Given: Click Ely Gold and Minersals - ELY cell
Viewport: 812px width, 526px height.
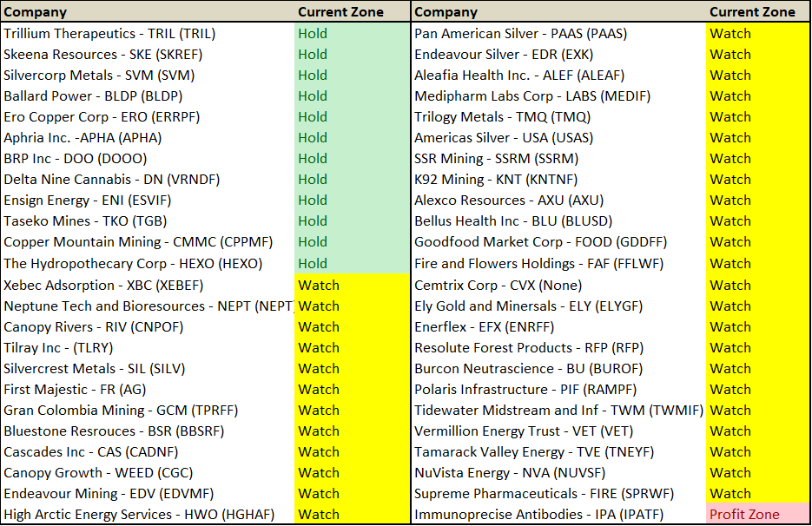Looking at the screenshot, I should point(558,306).
